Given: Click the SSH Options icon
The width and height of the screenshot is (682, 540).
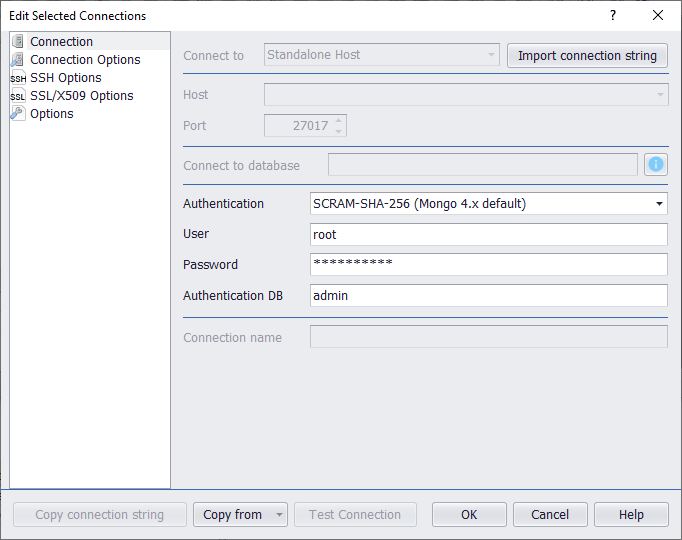Looking at the screenshot, I should point(18,78).
